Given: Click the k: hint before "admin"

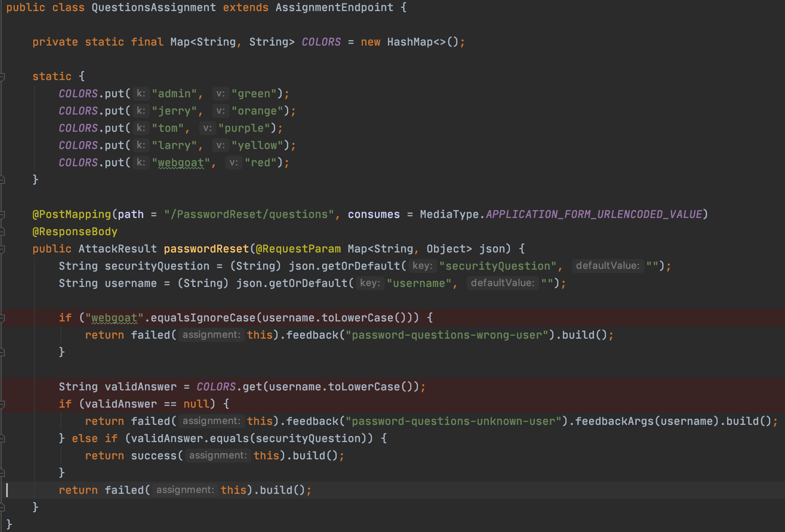Looking at the screenshot, I should tap(141, 94).
